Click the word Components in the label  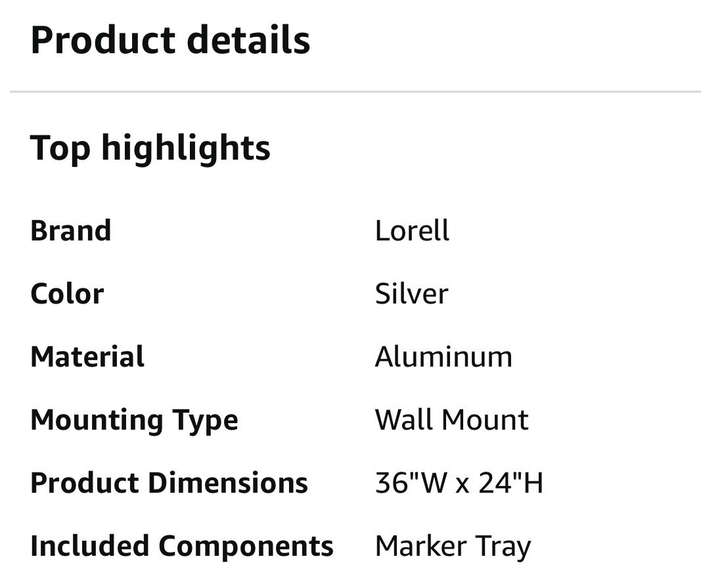click(246, 546)
